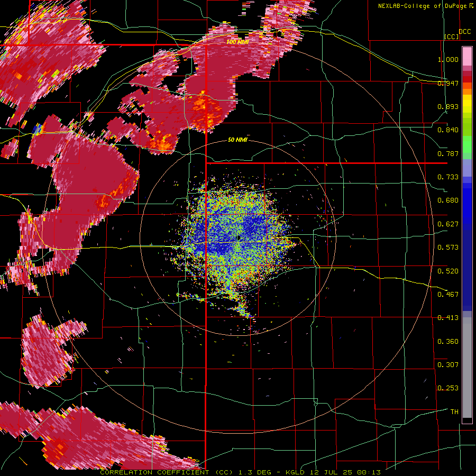Click the 0.680 scale value
Screen dimensions: 476x476
click(x=448, y=200)
